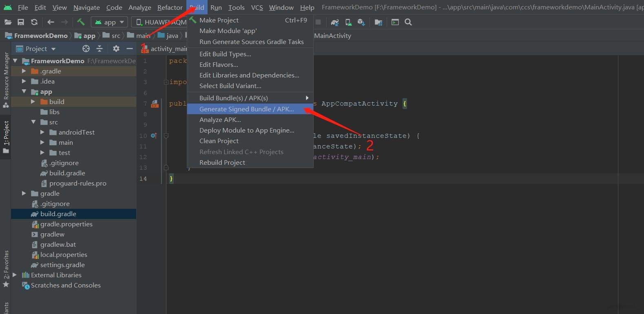Choose Rebuild Project
This screenshot has width=644, height=314.
(250, 162)
